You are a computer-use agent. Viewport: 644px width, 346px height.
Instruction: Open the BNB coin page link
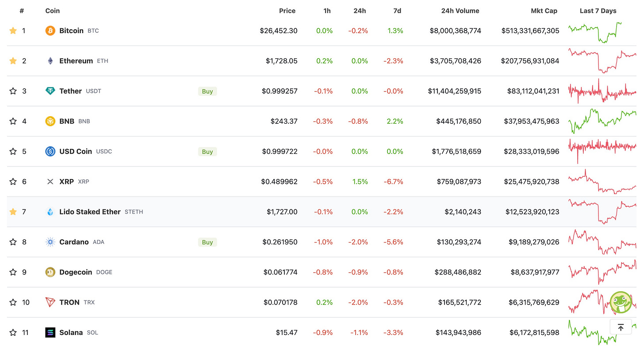click(x=67, y=121)
